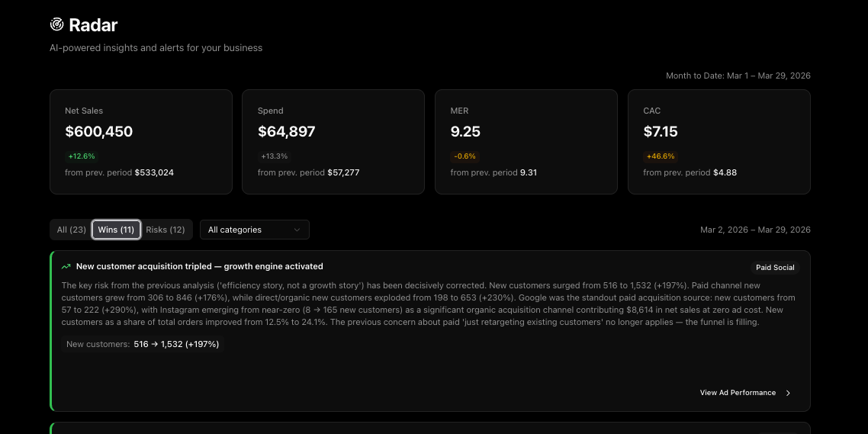
Task: Click the Paid Social category tag
Action: coord(775,268)
